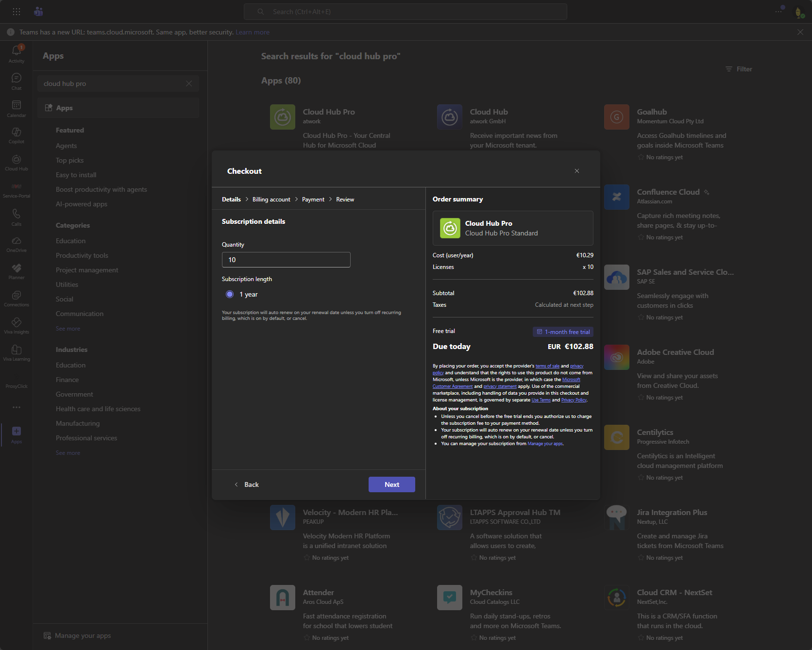The image size is (812, 650).
Task: Open the Health care and life sciences industry
Action: (x=98, y=409)
